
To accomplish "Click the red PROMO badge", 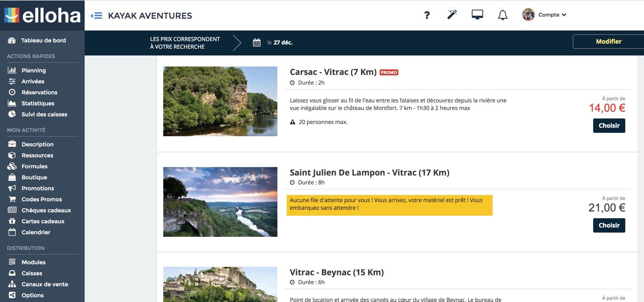I will tap(389, 72).
